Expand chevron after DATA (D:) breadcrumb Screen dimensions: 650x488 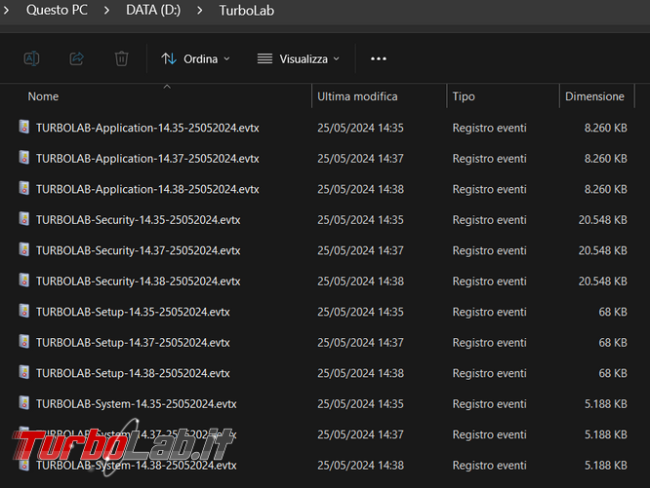[200, 10]
